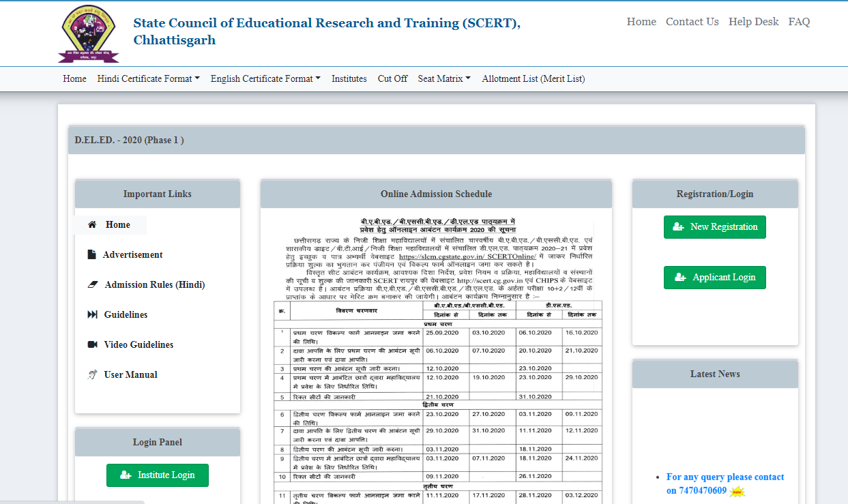Open Home in the navigation bar

tap(74, 78)
